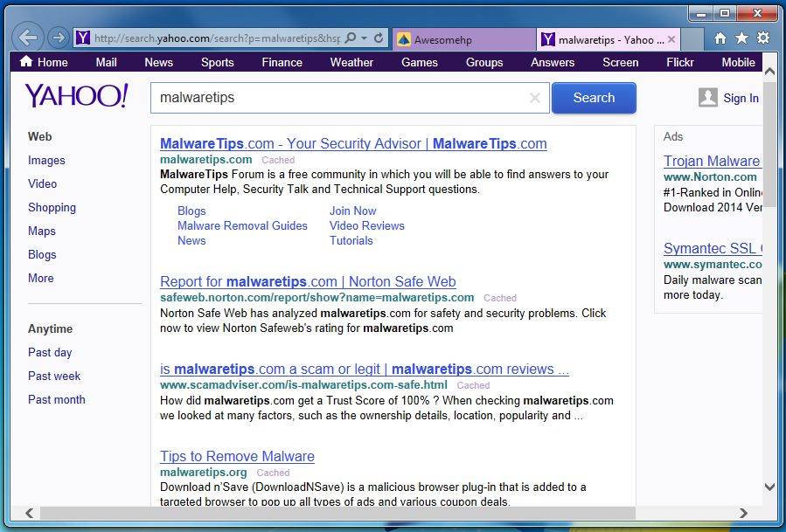Click the browser Back arrow button

coord(29,38)
